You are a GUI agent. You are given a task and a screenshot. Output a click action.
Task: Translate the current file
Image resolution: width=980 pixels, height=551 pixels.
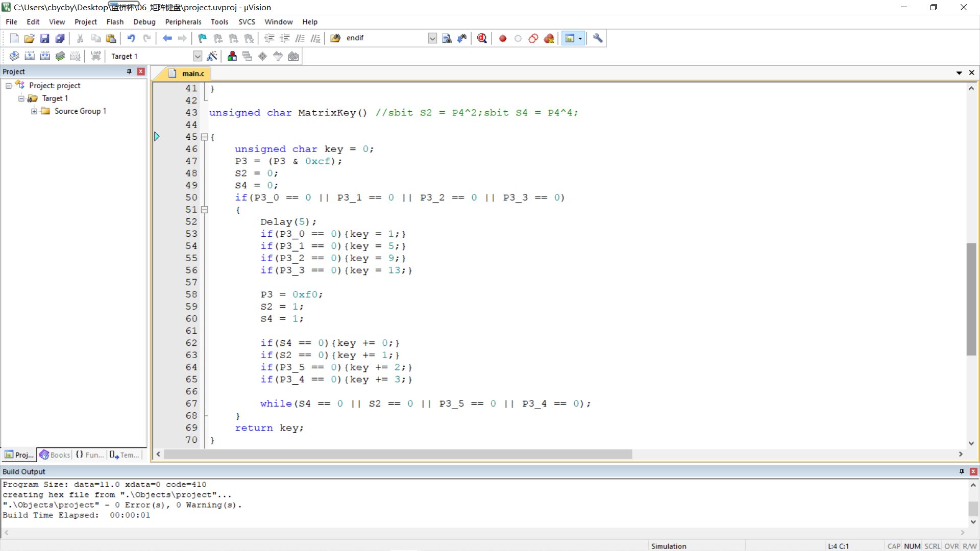14,56
